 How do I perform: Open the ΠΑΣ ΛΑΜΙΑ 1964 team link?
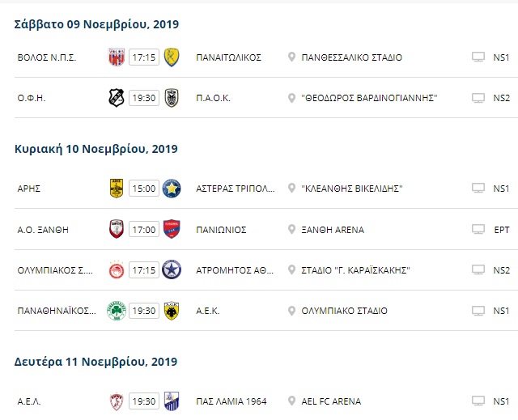pyautogui.click(x=231, y=401)
